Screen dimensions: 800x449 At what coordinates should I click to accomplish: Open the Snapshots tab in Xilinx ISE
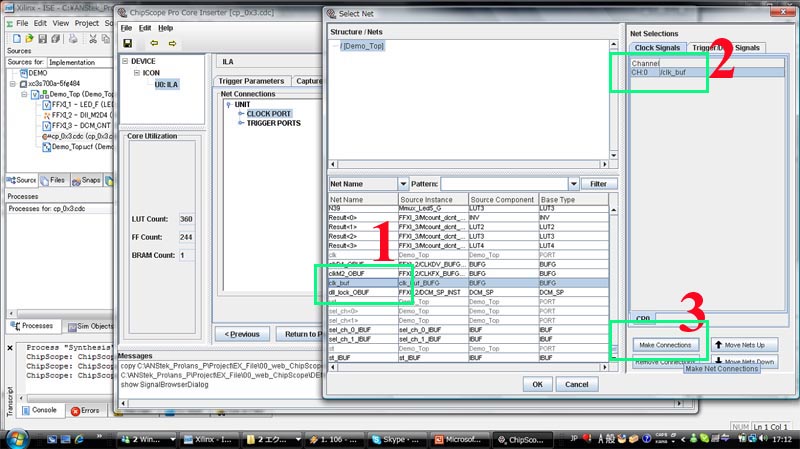tap(86, 180)
